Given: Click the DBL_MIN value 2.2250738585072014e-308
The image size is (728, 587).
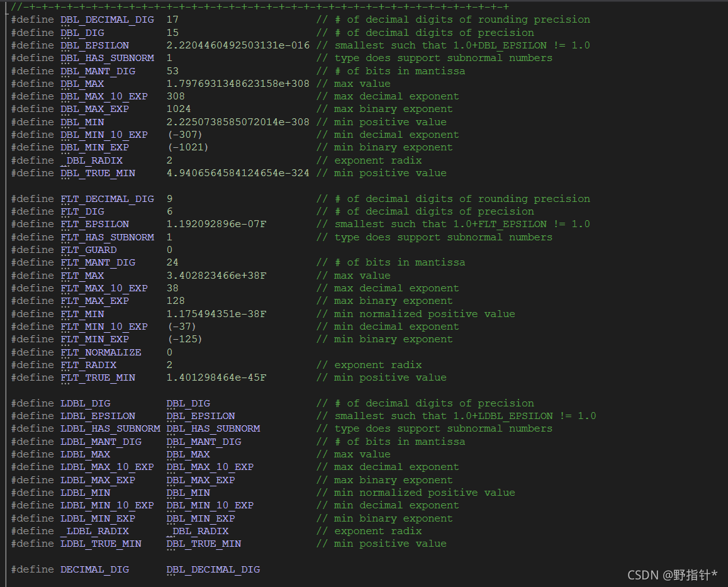Looking at the screenshot, I should (238, 121).
